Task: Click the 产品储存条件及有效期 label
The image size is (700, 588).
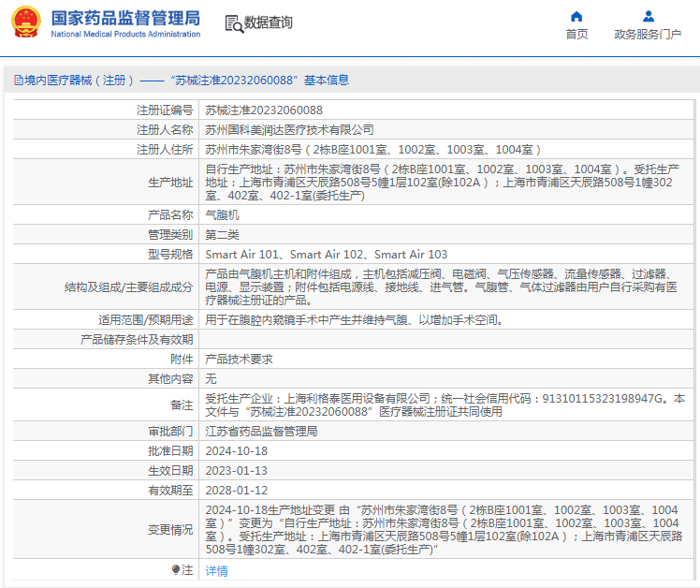Action: (x=137, y=340)
